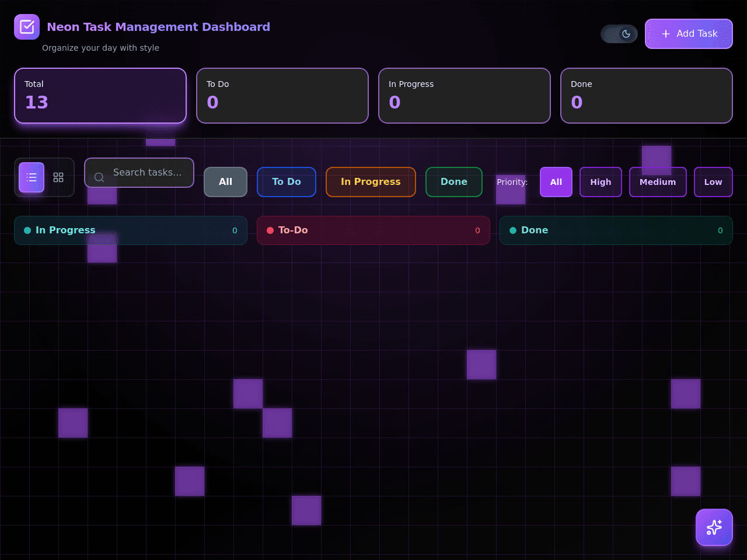Focus the Search tasks input field
Screen dimensions: 747x560
click(x=139, y=173)
